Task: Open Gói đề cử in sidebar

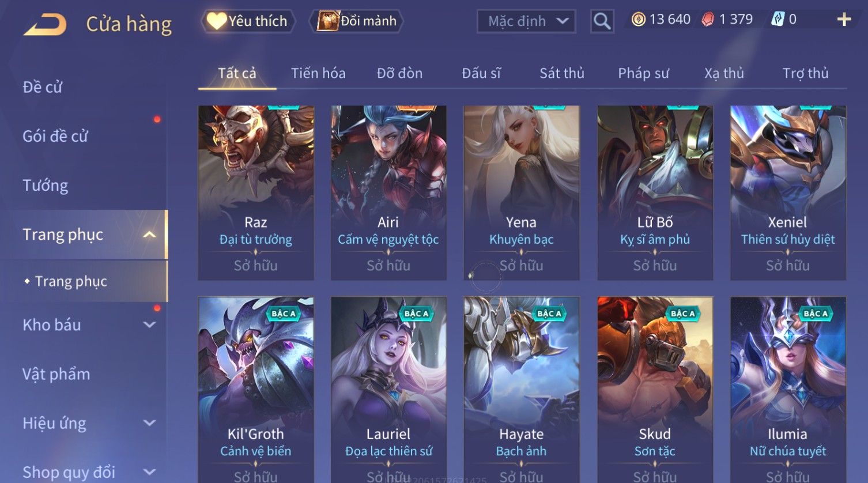Action: [x=55, y=137]
